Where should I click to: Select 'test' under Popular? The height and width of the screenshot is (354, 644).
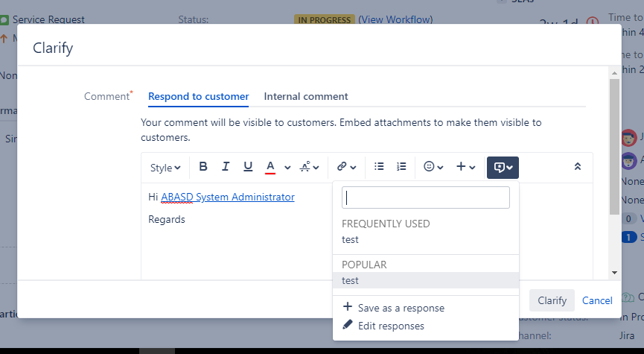tap(426, 280)
